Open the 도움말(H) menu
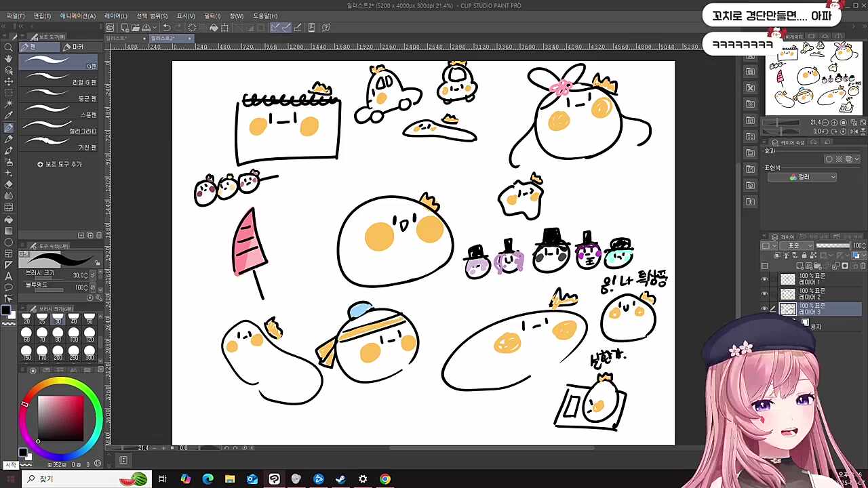This screenshot has width=868, height=488. [x=265, y=16]
